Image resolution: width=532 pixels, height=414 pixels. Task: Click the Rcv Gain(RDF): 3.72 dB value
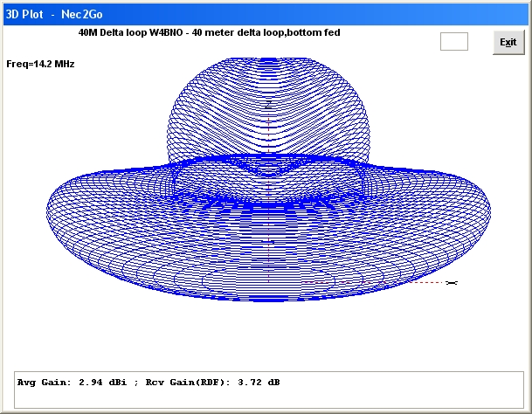pyautogui.click(x=213, y=383)
